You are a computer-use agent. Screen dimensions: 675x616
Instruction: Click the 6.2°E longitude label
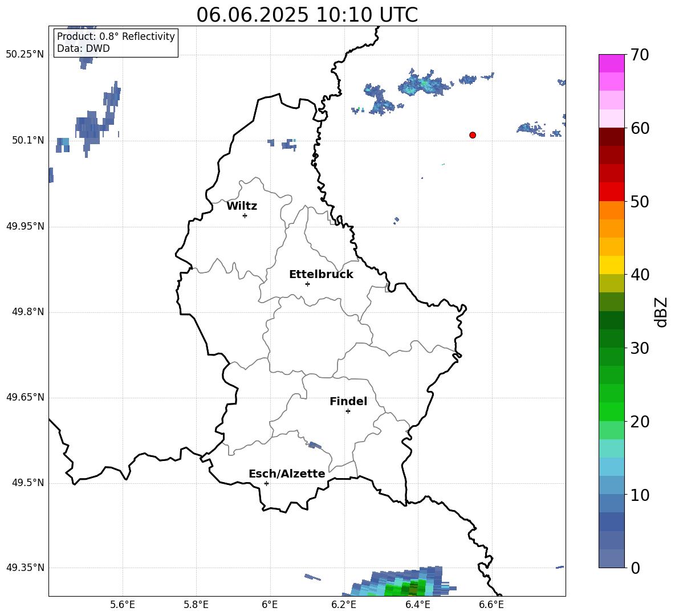point(344,605)
